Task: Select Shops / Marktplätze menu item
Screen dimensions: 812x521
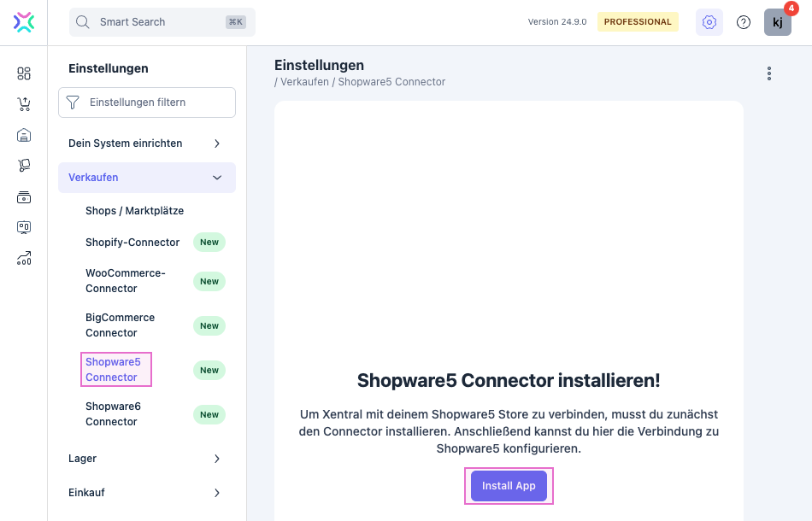Action: [x=134, y=211]
